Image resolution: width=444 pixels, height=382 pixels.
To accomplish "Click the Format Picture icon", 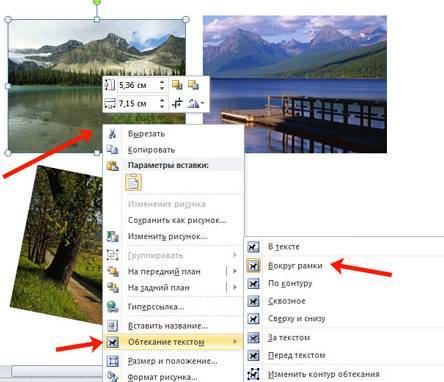I will (112, 377).
